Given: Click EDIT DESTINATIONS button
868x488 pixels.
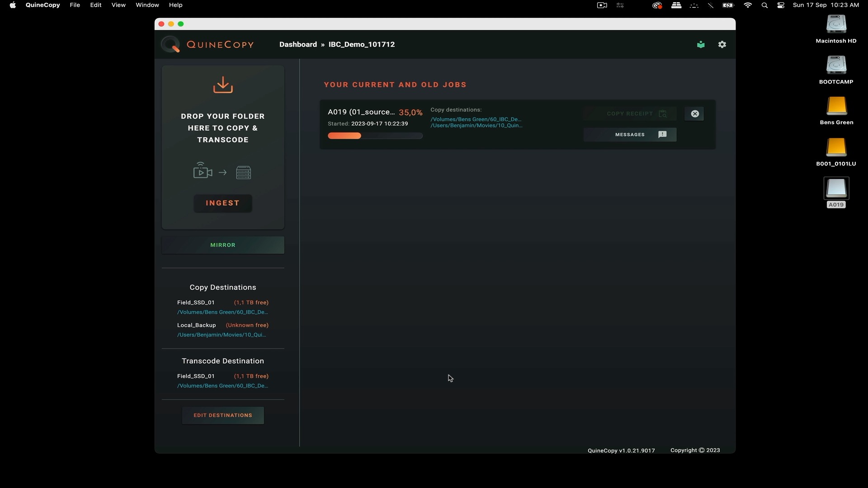Looking at the screenshot, I should (223, 415).
